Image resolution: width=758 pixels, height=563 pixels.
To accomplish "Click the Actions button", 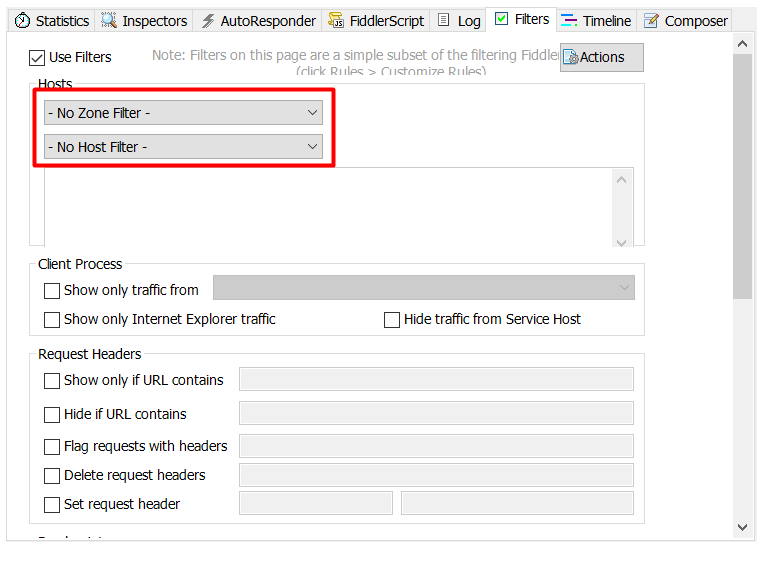I will coord(602,58).
